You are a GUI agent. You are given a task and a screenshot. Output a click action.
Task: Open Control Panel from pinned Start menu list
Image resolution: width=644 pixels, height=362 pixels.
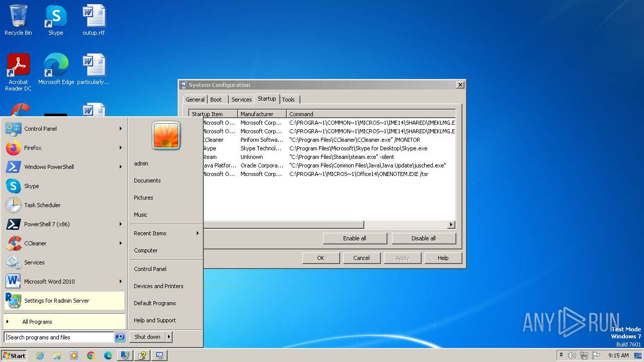[64, 129]
